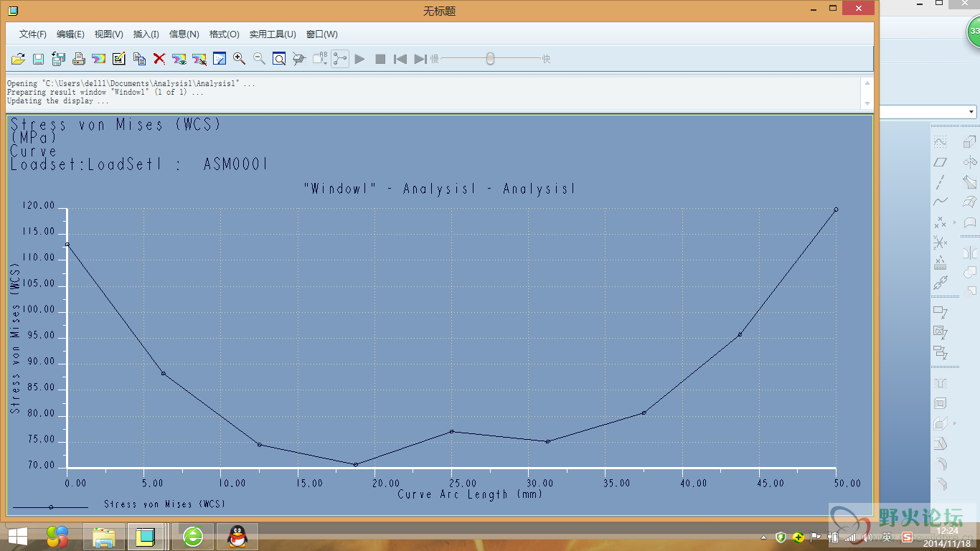Screen dimensions: 980x551
Task: Select the chamfer tool in background toolbar
Action: (x=940, y=484)
